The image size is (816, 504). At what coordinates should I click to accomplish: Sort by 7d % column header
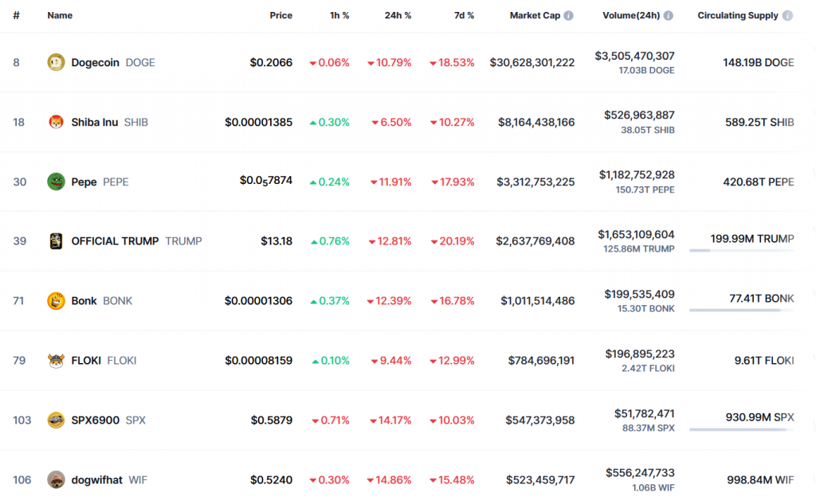click(461, 16)
